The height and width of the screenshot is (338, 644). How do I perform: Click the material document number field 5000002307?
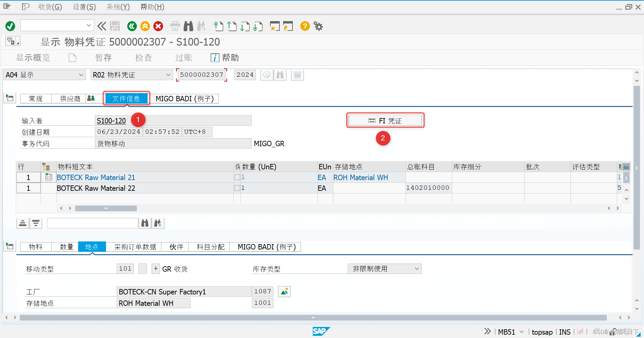click(202, 75)
